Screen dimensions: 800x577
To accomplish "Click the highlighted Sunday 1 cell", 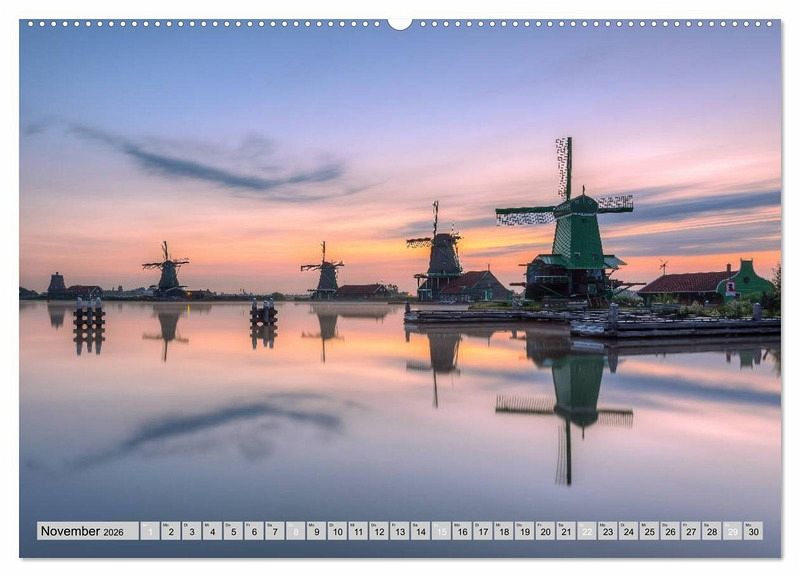I will tap(150, 531).
